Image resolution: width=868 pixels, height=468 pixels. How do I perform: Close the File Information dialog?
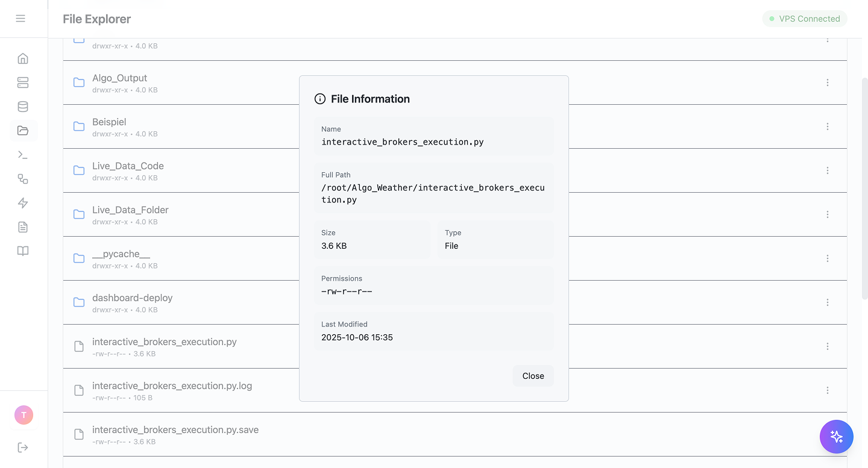(x=533, y=376)
